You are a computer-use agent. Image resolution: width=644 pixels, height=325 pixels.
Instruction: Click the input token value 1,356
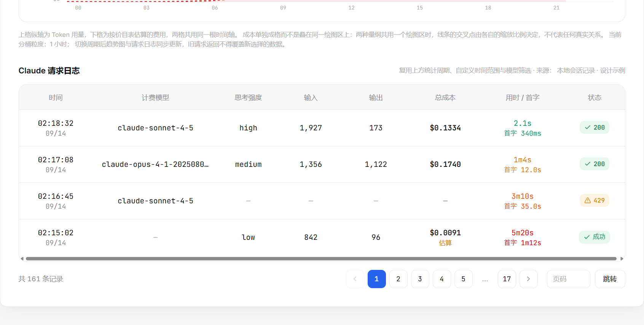[311, 165]
